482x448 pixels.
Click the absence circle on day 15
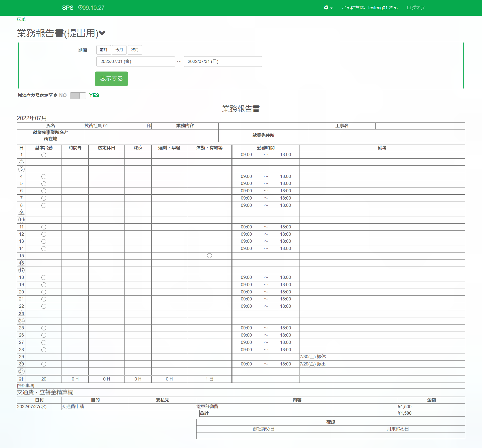[x=209, y=256]
